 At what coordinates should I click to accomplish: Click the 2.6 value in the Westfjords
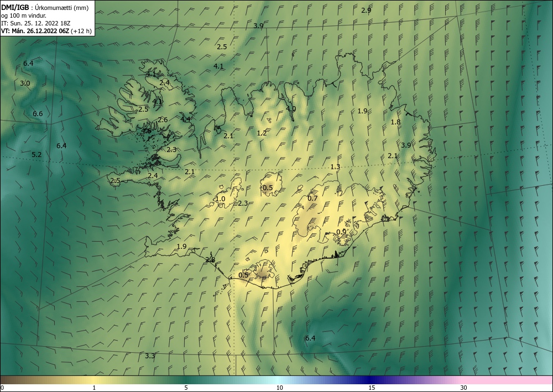163,120
